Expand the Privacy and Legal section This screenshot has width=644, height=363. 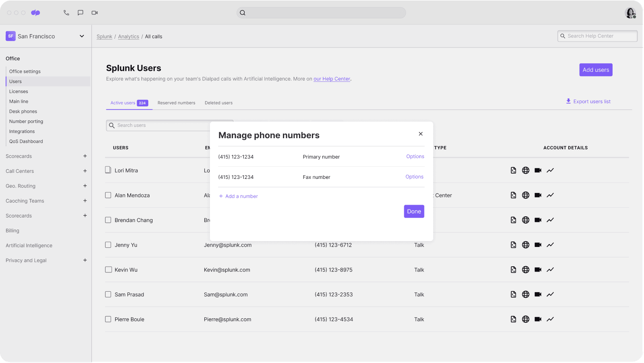pos(85,260)
